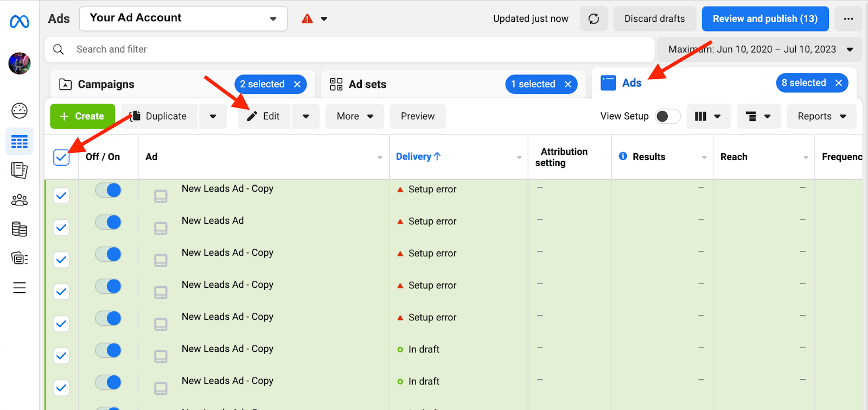Turn off the New Leads Ad toggle
Screen dimensions: 868x410
point(108,222)
